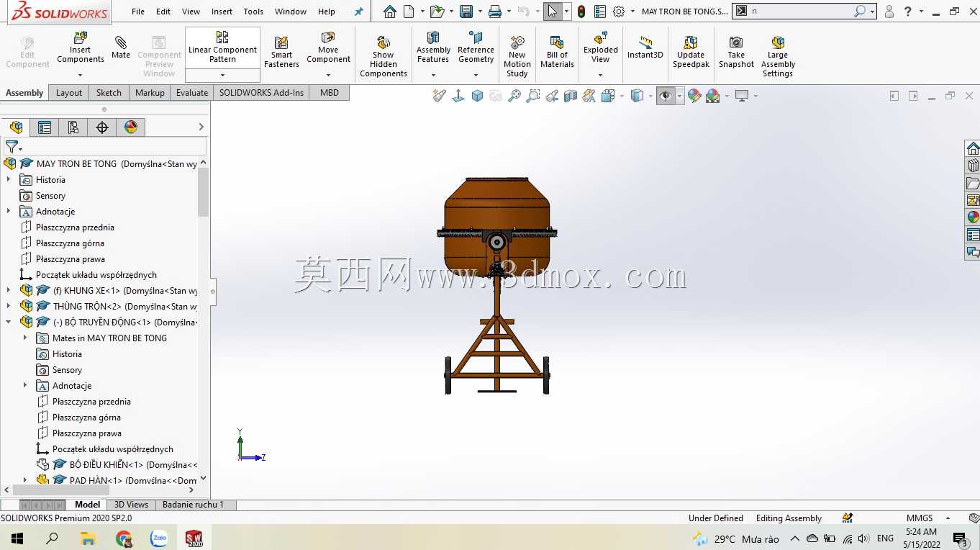This screenshot has height=550, width=980.
Task: Open Large Assembly Settings
Action: pyautogui.click(x=778, y=57)
